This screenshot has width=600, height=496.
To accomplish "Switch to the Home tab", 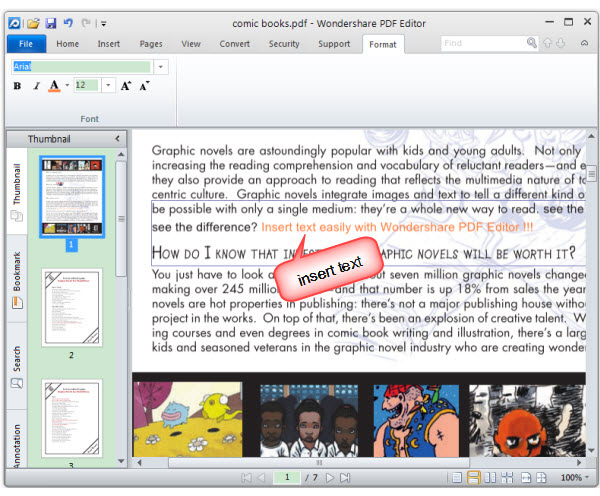I will click(68, 44).
